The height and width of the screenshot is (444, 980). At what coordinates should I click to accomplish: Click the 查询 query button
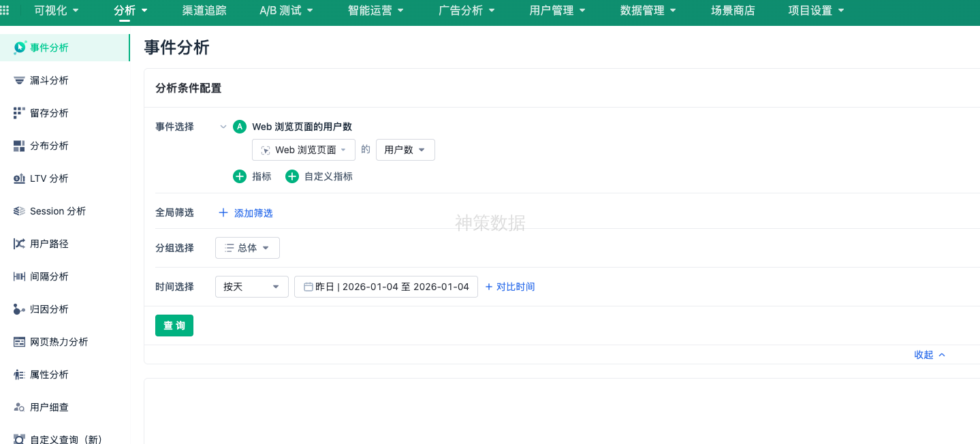[174, 325]
